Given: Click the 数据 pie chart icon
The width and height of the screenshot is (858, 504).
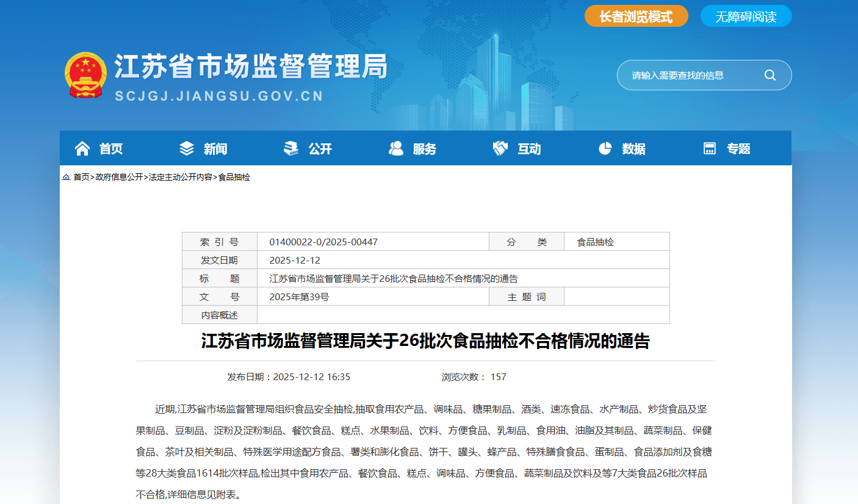Looking at the screenshot, I should coord(605,148).
